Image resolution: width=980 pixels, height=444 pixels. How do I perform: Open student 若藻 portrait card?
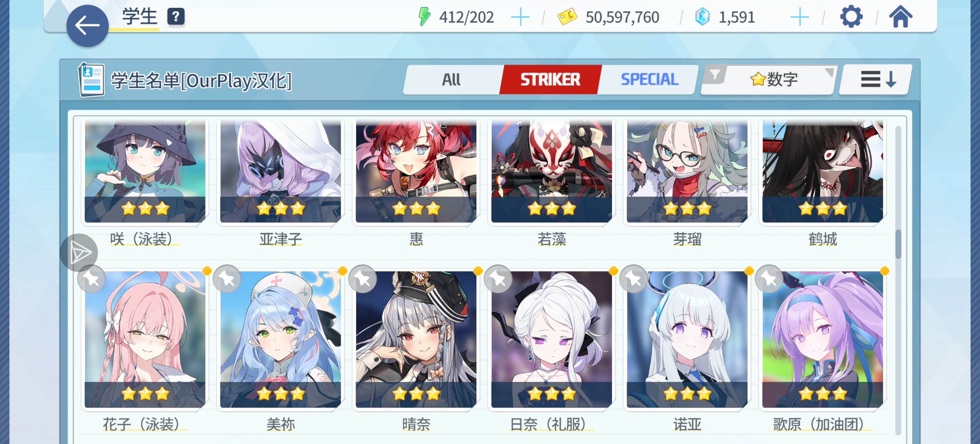(551, 171)
